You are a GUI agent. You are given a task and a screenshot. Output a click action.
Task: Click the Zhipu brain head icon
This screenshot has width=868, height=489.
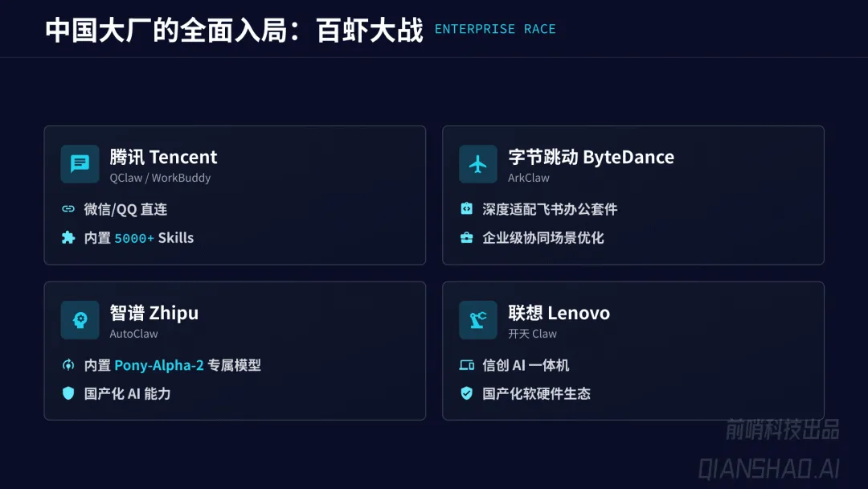pyautogui.click(x=80, y=320)
